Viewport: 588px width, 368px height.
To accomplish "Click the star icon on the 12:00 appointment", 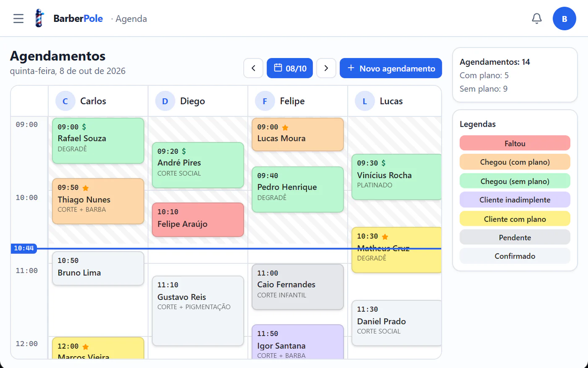I will point(86,347).
